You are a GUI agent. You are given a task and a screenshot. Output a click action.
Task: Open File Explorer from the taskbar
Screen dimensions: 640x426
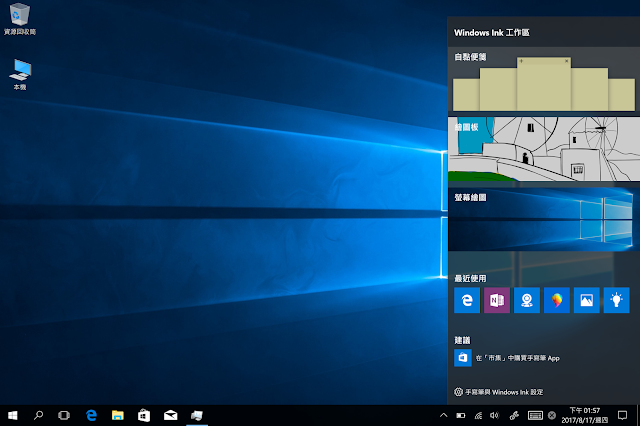coord(118,415)
